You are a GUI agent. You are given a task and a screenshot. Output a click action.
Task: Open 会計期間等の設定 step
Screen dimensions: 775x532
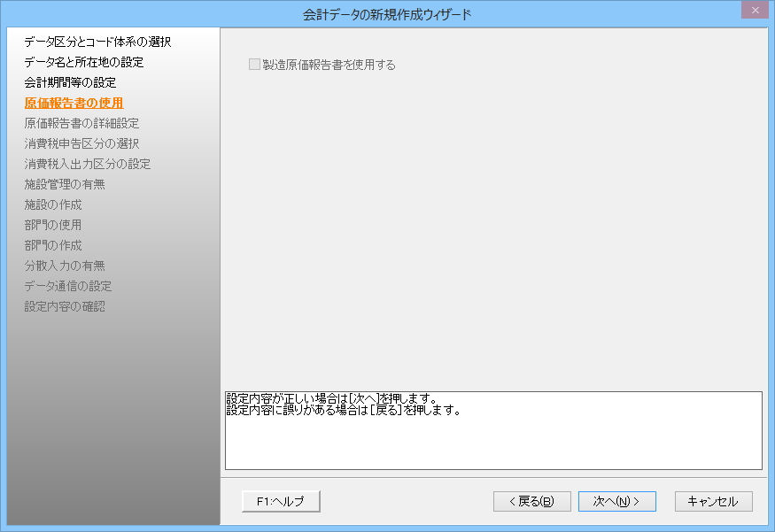(70, 82)
